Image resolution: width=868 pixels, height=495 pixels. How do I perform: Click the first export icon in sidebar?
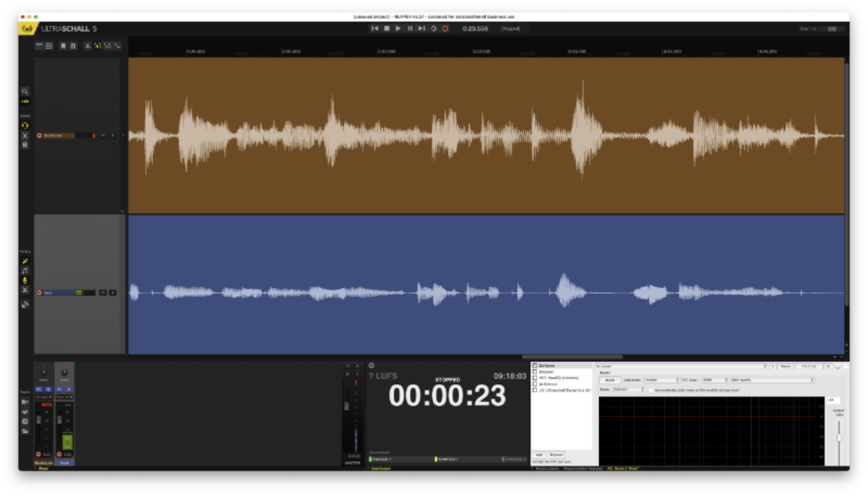pyautogui.click(x=25, y=402)
